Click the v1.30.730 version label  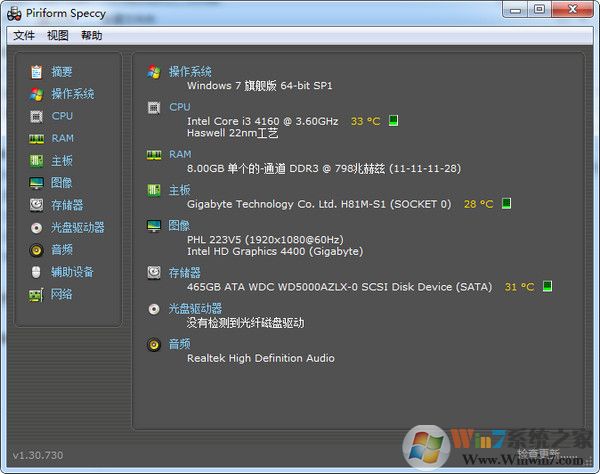pos(39,455)
